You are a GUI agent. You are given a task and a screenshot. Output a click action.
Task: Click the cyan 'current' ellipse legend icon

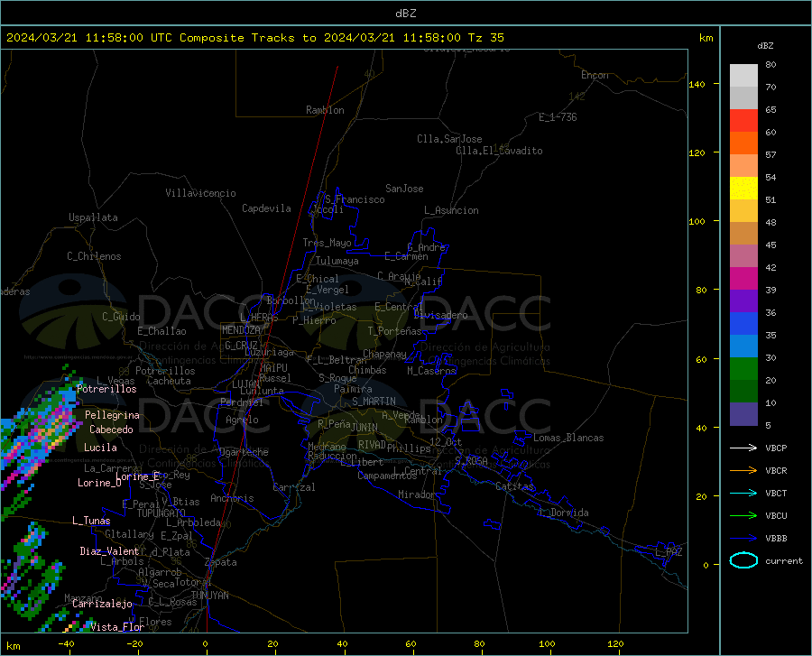(x=743, y=560)
